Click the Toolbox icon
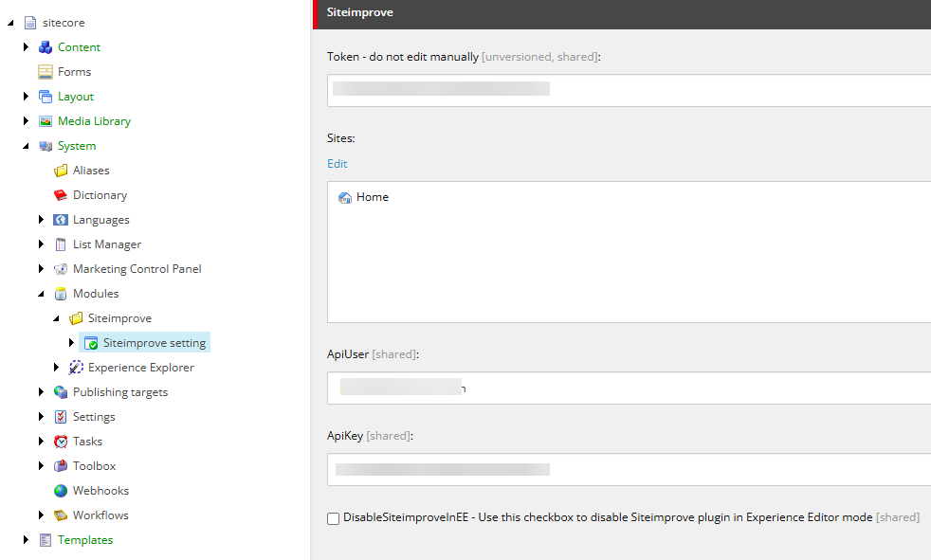Viewport: 931px width, 560px height. pyautogui.click(x=61, y=466)
